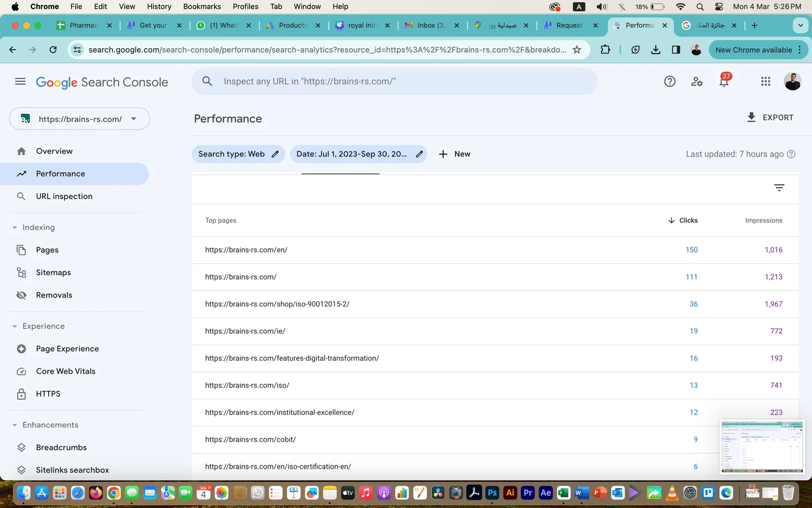Collapse the Indexing sidebar section
This screenshot has height=508, width=812.
pyautogui.click(x=15, y=228)
